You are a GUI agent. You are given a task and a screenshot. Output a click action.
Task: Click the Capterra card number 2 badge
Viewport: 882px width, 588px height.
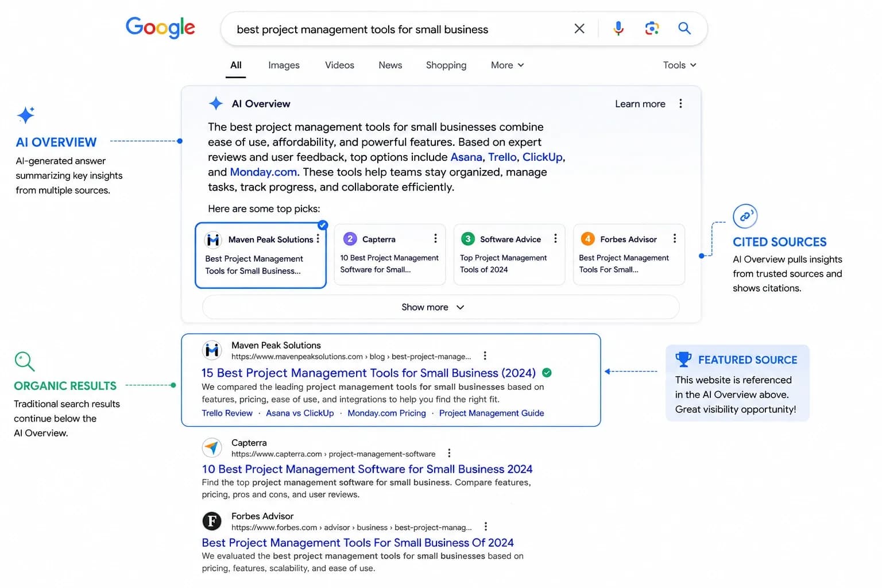350,239
